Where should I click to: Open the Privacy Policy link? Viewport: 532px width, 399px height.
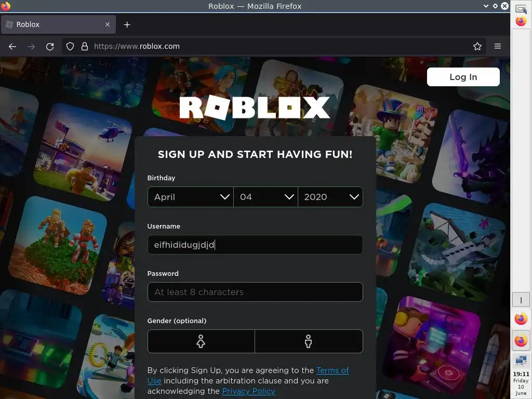(x=248, y=391)
